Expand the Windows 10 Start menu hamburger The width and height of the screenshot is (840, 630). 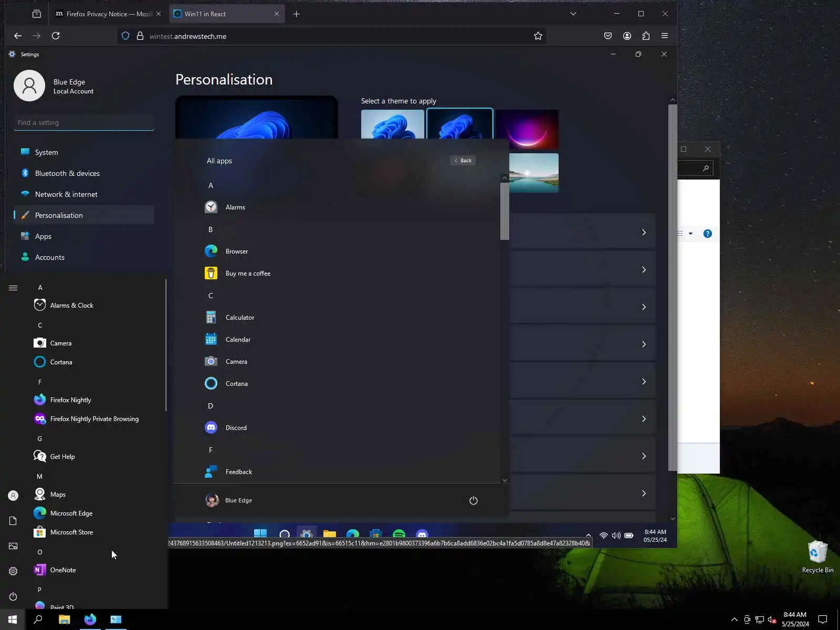coord(13,288)
